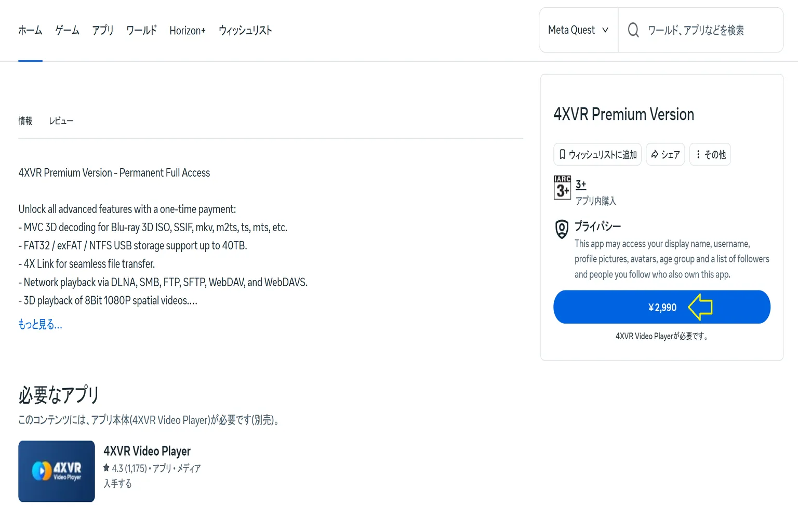Viewport: 798px width, 532px height.
Task: Purchase for ¥2,990 button
Action: coord(662,307)
